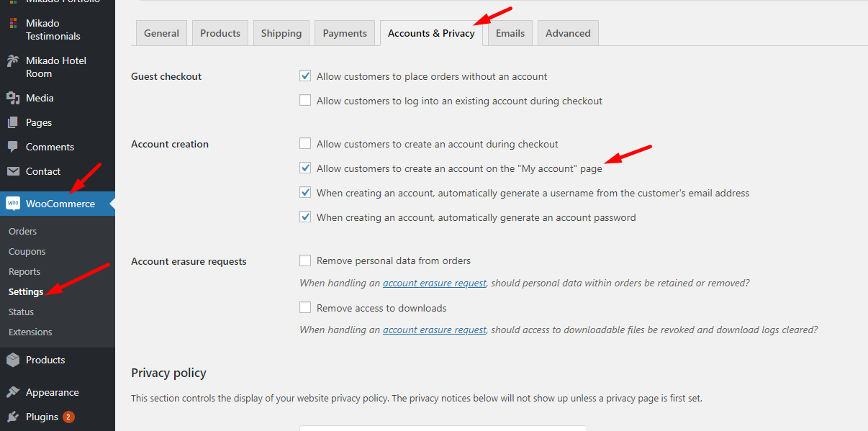Image resolution: width=868 pixels, height=431 pixels.
Task: Switch to the Shipping tab
Action: click(281, 33)
